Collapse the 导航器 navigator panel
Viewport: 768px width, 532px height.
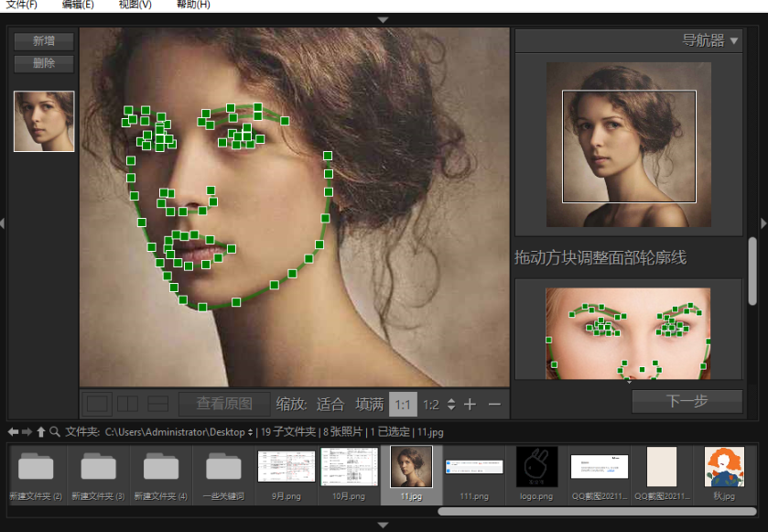click(734, 40)
